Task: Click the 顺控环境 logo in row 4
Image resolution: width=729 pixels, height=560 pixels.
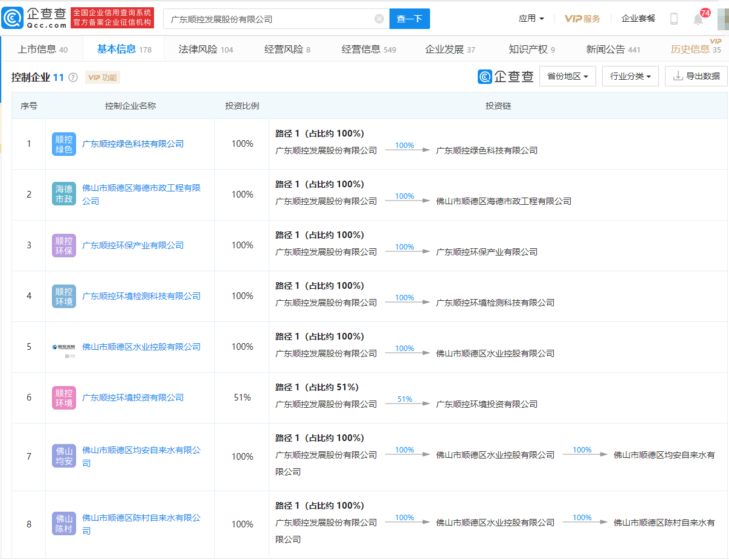Action: (64, 296)
